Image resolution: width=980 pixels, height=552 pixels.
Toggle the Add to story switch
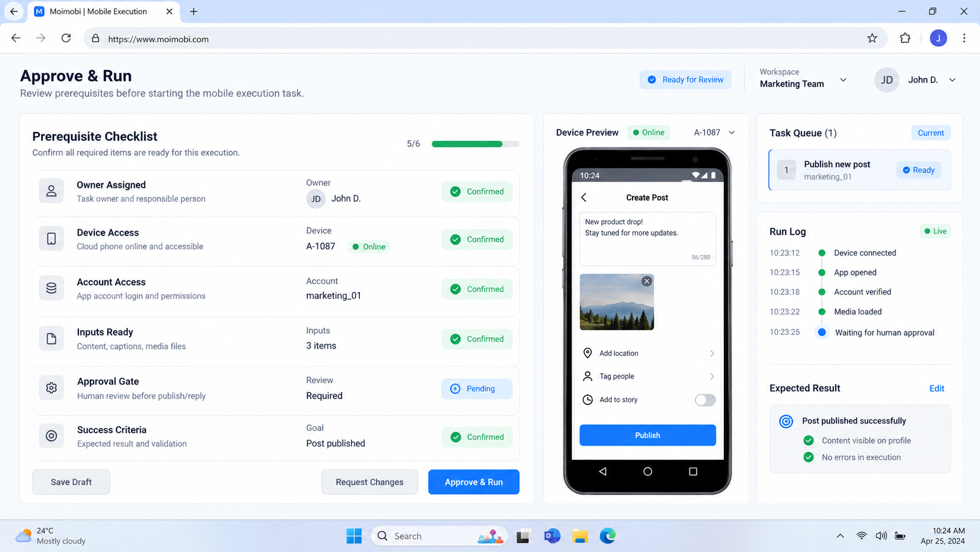click(x=705, y=400)
